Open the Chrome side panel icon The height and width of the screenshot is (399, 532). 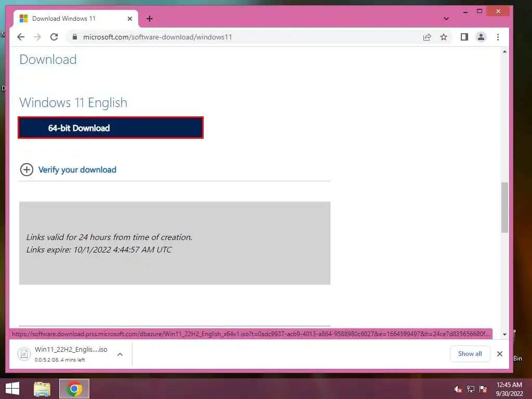[x=464, y=37]
